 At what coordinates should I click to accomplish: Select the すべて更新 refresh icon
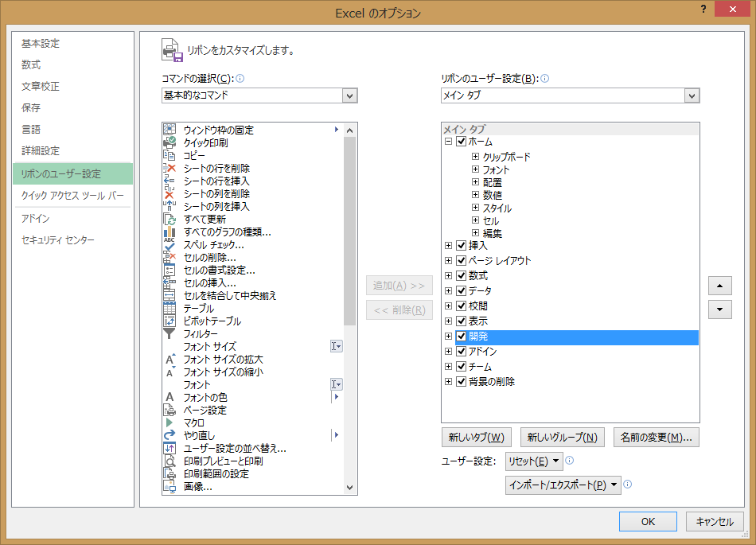(170, 220)
